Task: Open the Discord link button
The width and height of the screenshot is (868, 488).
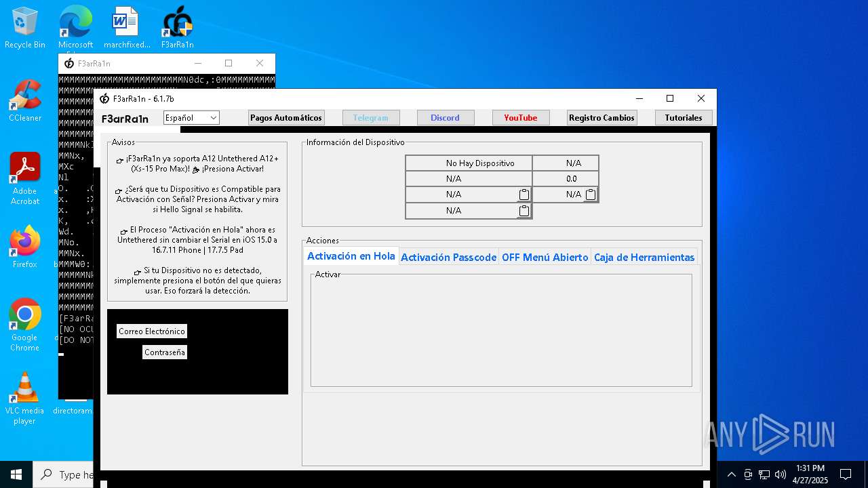Action: pos(445,118)
